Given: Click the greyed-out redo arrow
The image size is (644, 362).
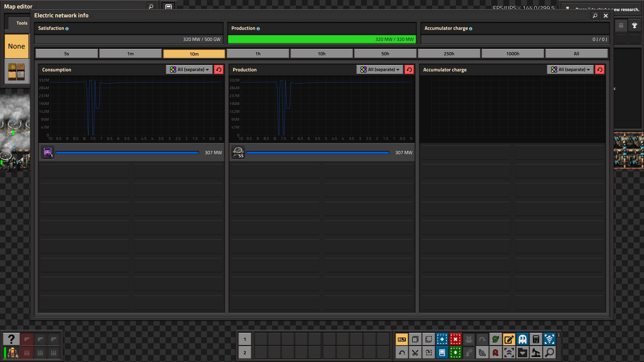Looking at the screenshot, I should [x=482, y=339].
